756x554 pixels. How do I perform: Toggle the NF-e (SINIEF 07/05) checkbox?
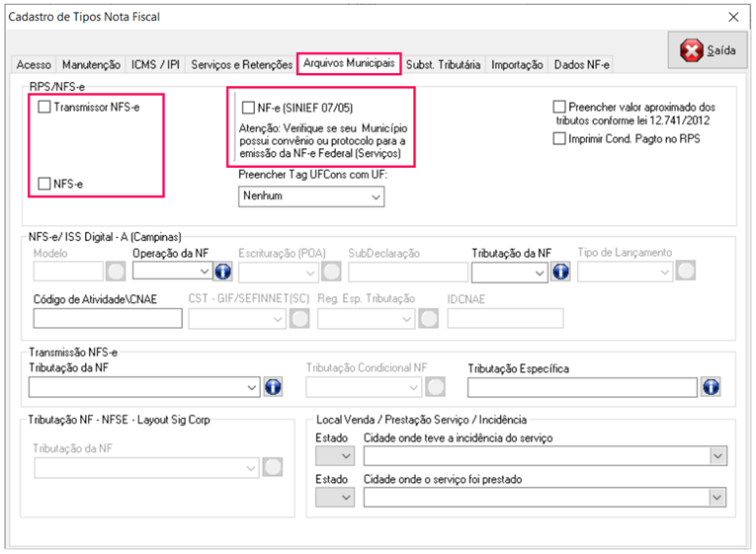(x=249, y=107)
